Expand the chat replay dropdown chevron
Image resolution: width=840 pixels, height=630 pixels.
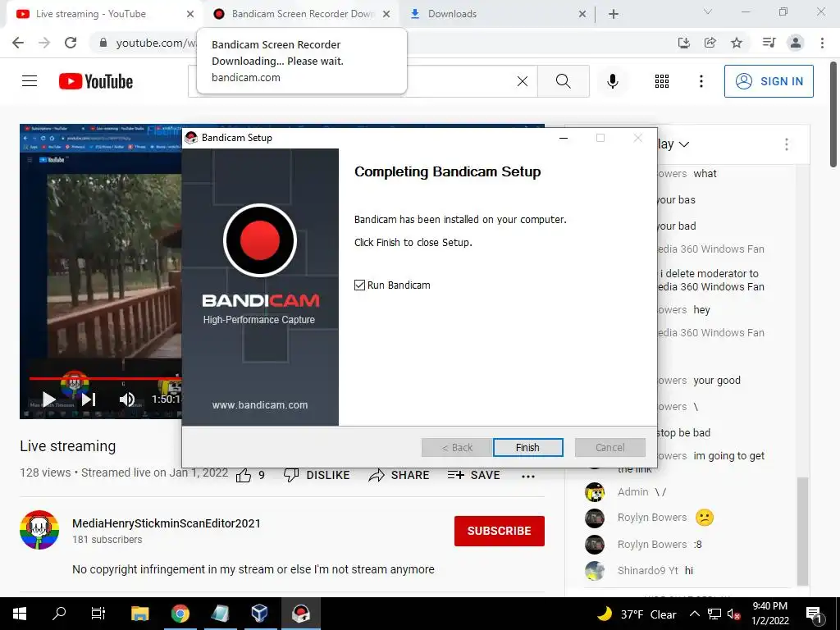[684, 144]
